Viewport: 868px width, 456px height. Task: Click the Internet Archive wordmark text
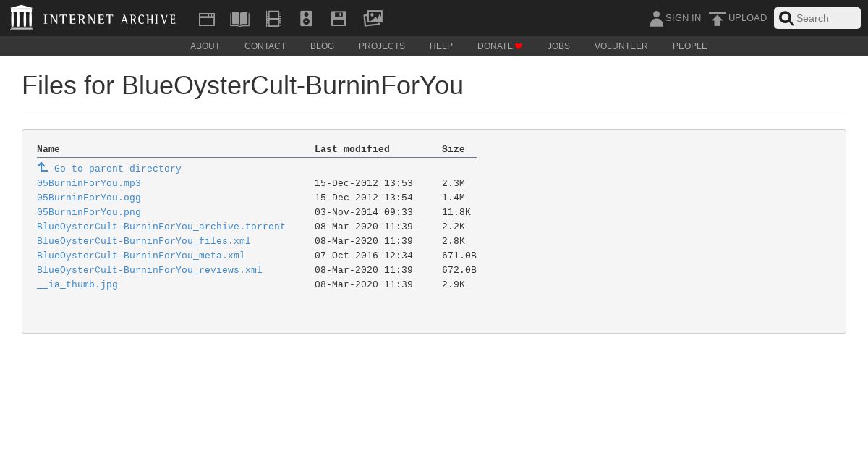coord(109,19)
